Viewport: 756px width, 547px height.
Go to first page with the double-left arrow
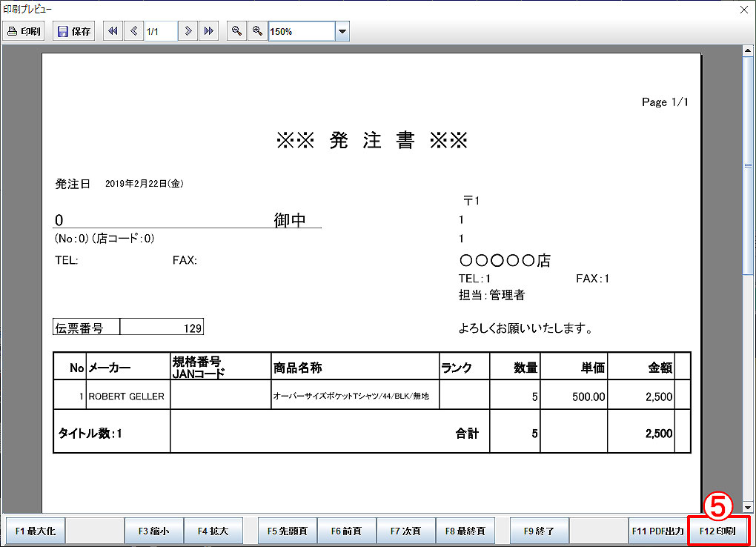click(x=113, y=31)
